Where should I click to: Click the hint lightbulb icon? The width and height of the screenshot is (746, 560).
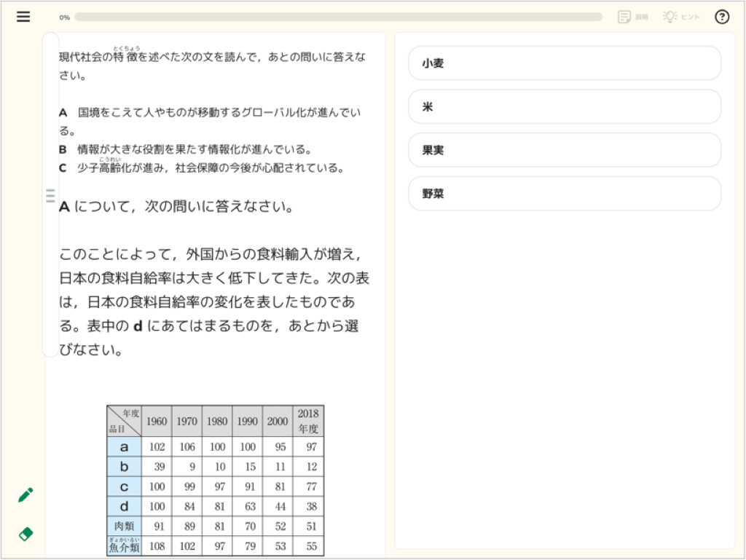[670, 17]
